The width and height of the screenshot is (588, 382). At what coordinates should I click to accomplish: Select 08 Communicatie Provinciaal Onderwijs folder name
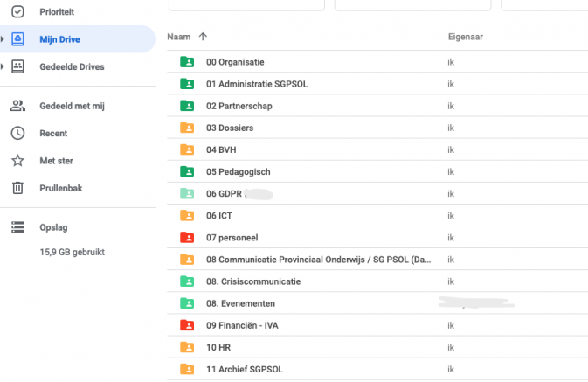pyautogui.click(x=318, y=260)
